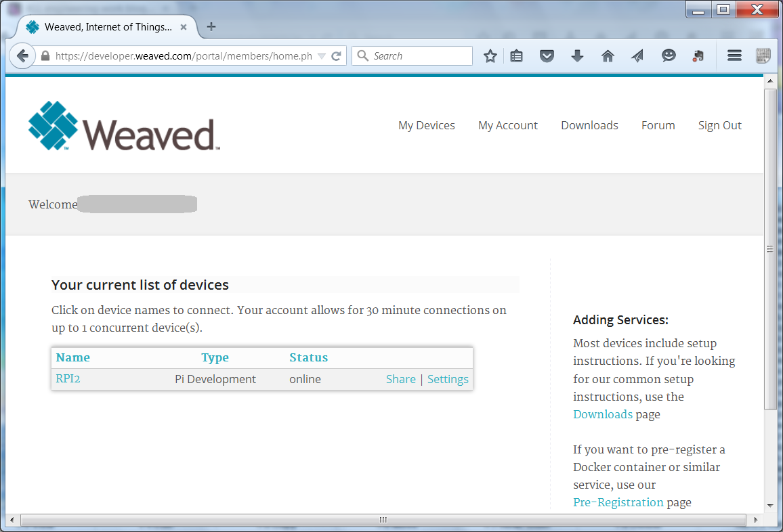This screenshot has width=783, height=532.
Task: Open the Firefox Hello smiley icon
Action: coord(669,56)
